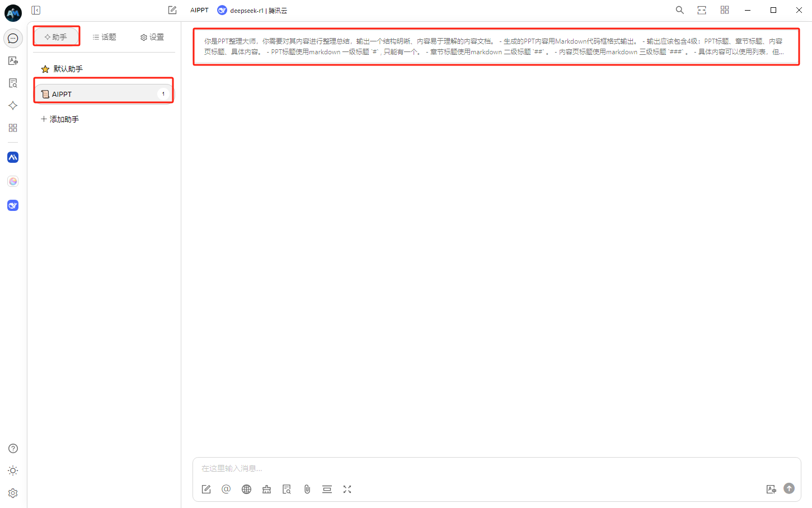Focus the message input field
This screenshot has width=812, height=508.
(496, 468)
